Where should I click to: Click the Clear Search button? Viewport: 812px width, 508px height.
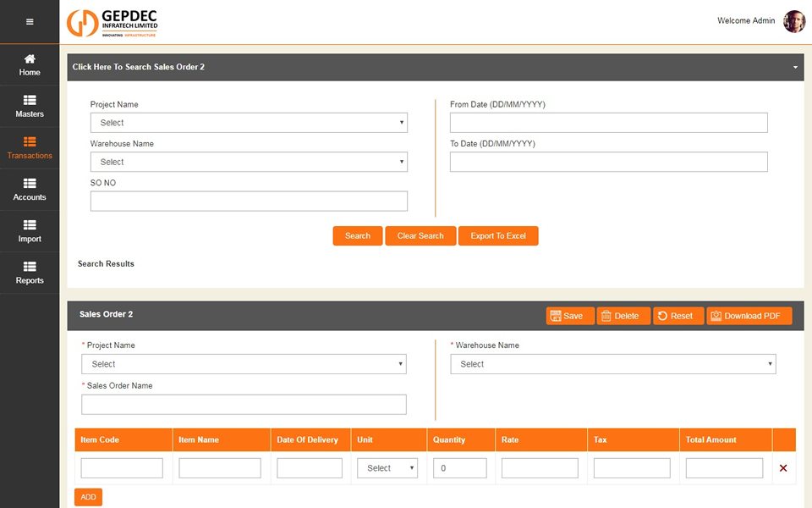pyautogui.click(x=420, y=235)
